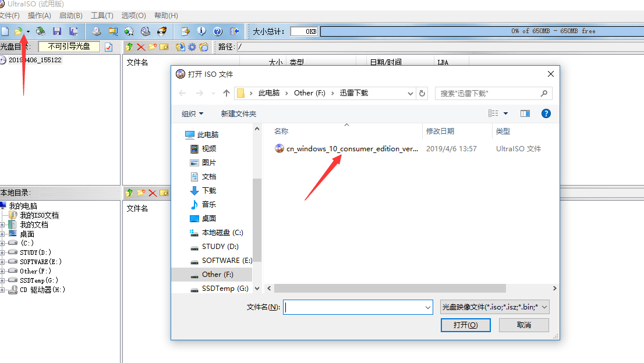Click the Mount to virtual drive icon
The width and height of the screenshot is (644, 363).
click(146, 31)
